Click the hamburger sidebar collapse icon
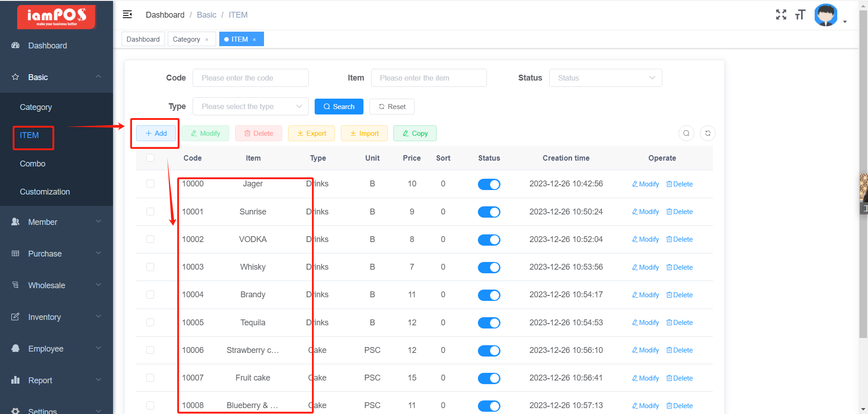 (127, 14)
